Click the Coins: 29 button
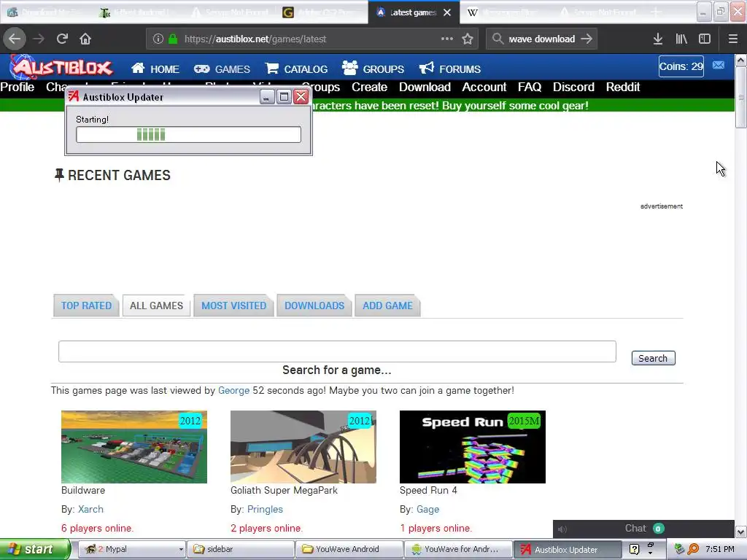The image size is (747, 560). point(681,66)
